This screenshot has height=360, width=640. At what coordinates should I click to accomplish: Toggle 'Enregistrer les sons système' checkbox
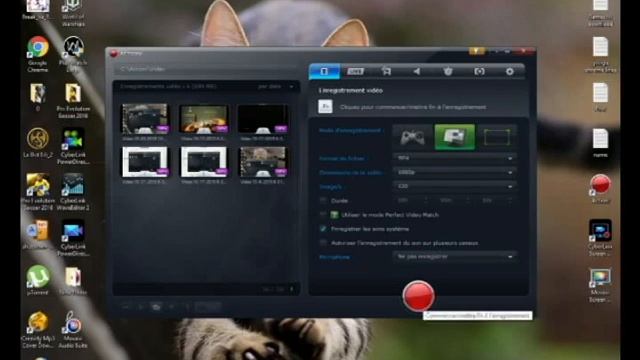(x=323, y=229)
